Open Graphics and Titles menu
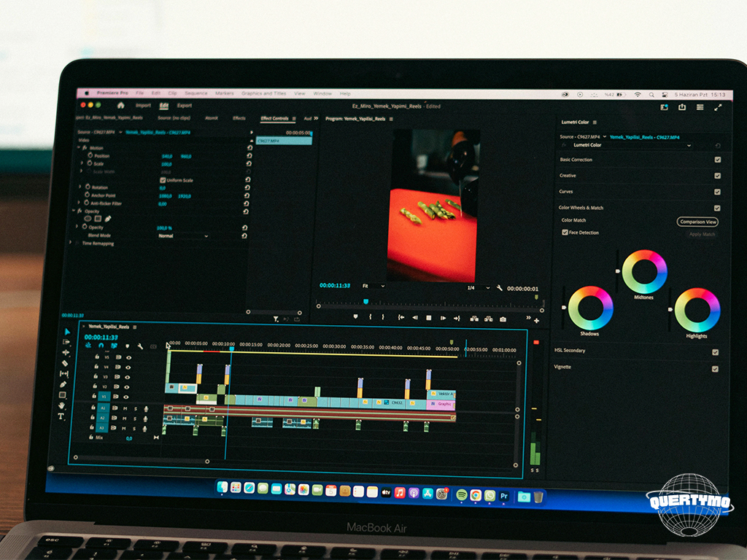The image size is (747, 560). (264, 93)
